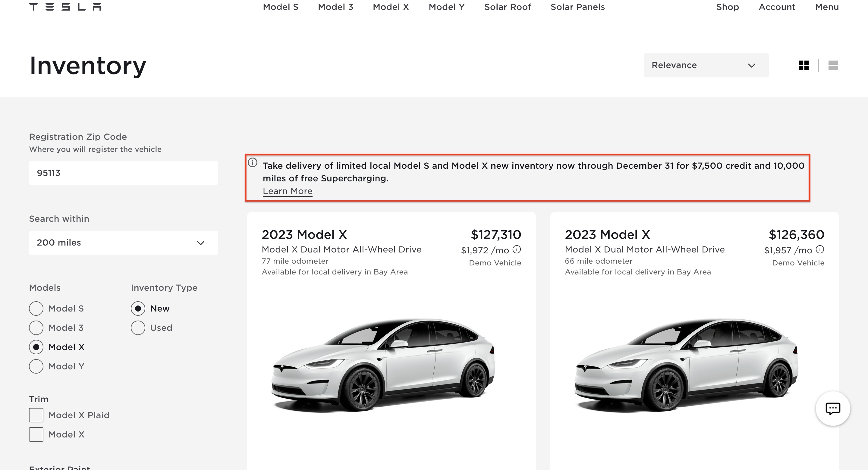
Task: Click the 77 mile odometer text
Action: pyautogui.click(x=295, y=261)
